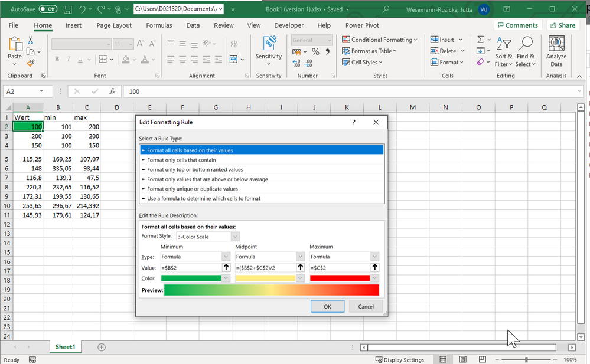Cancel the Edit Formatting Rule dialog
Image resolution: width=590 pixels, height=364 pixels.
366,306
